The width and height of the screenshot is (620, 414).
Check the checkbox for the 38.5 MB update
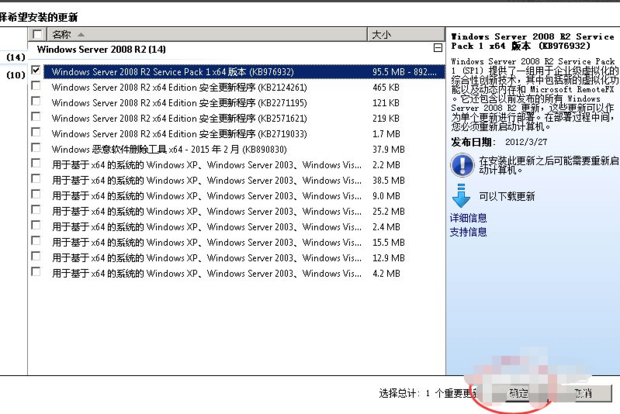[36, 179]
